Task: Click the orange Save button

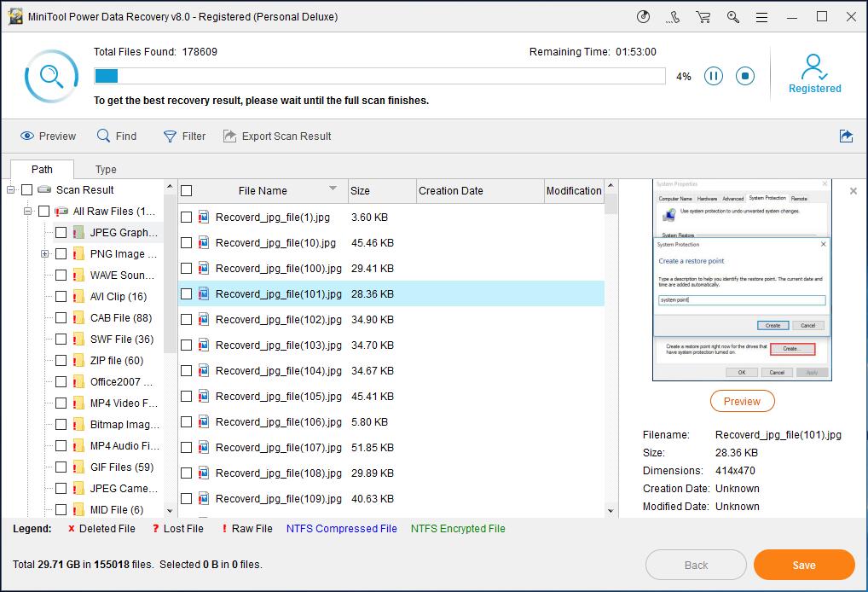Action: [804, 565]
